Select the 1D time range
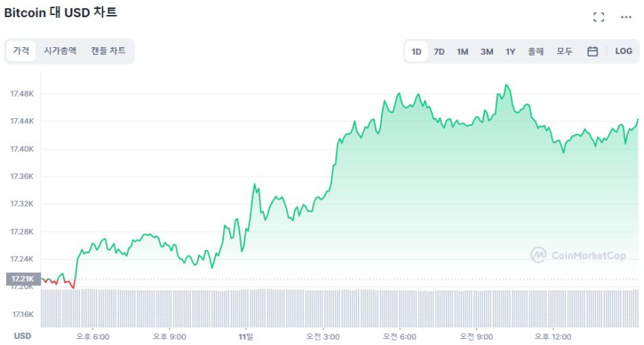This screenshot has height=345, width=644. tap(416, 52)
